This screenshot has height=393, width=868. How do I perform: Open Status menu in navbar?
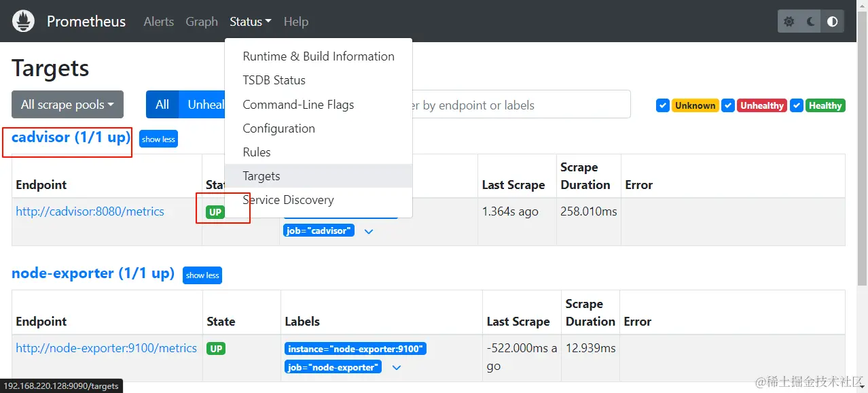pos(250,22)
